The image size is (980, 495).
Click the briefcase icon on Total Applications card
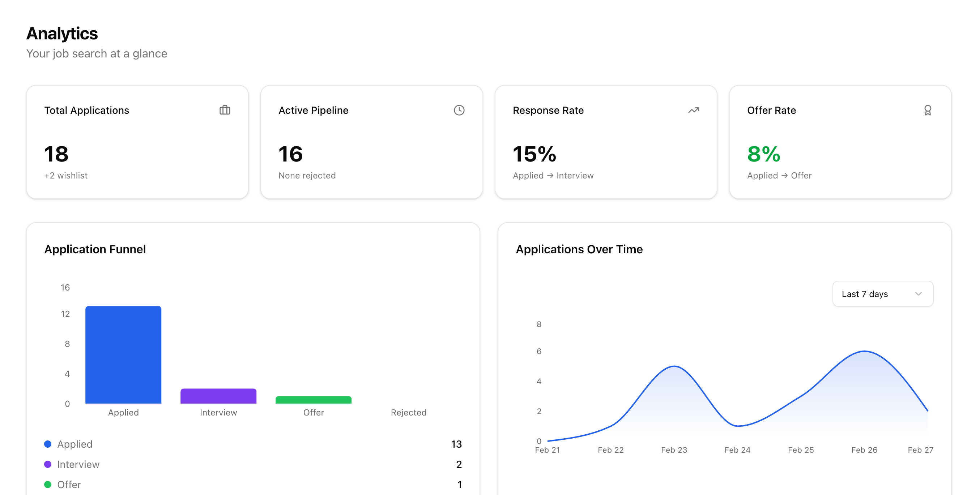pos(225,110)
